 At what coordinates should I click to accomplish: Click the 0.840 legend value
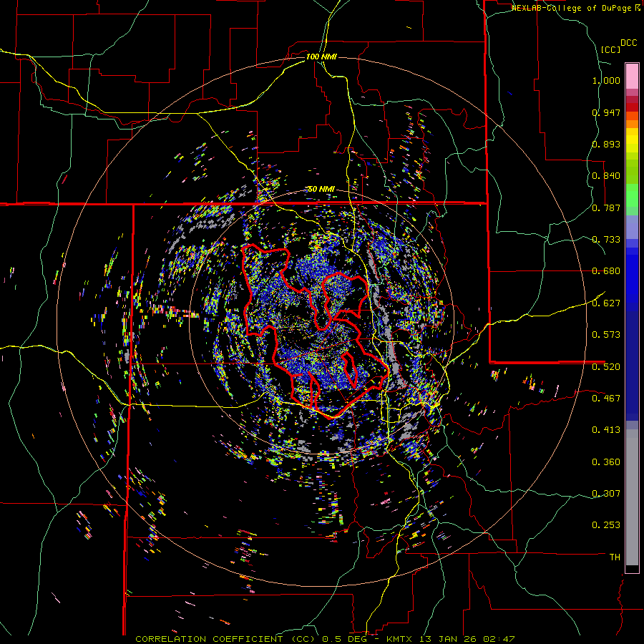606,176
